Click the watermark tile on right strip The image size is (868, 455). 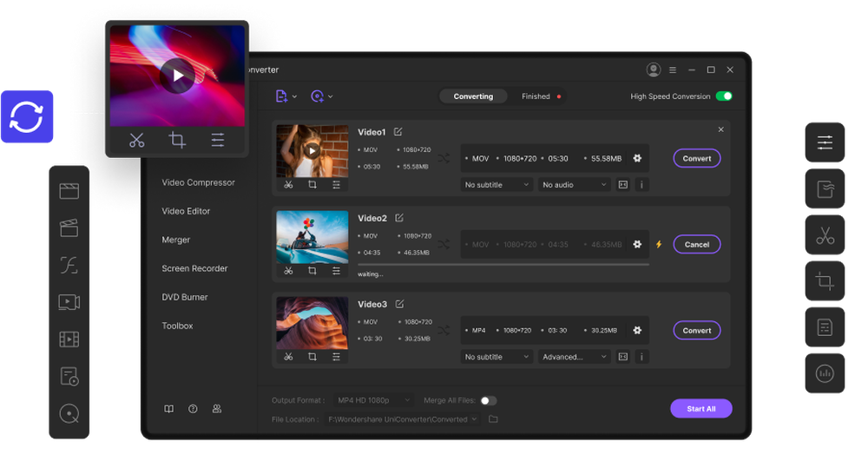[x=825, y=189]
